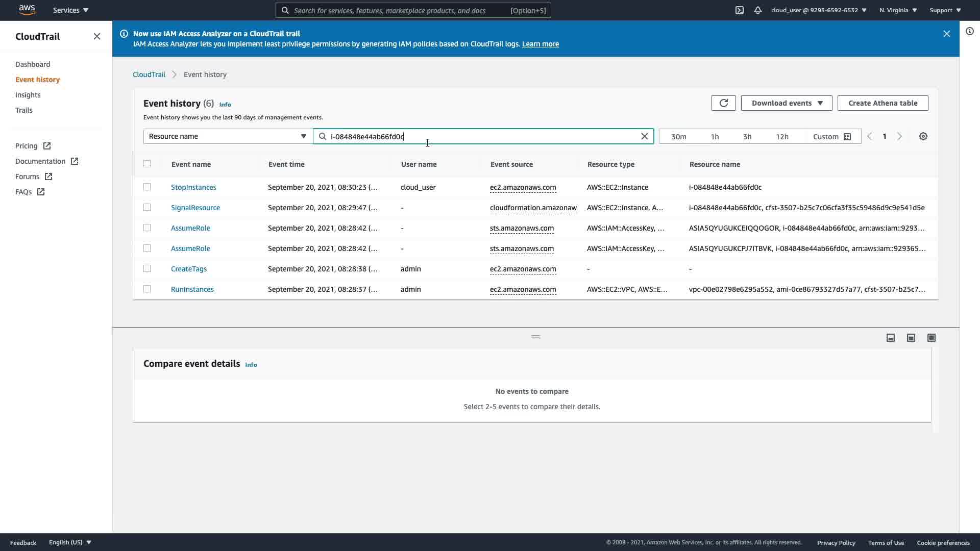980x551 pixels.
Task: Check the RunInstances event row
Action: [147, 289]
